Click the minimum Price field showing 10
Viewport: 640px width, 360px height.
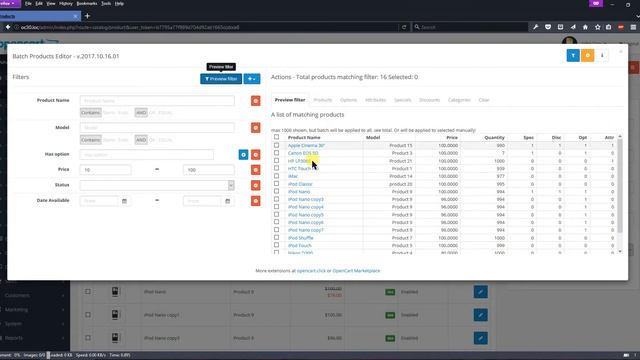click(x=105, y=170)
